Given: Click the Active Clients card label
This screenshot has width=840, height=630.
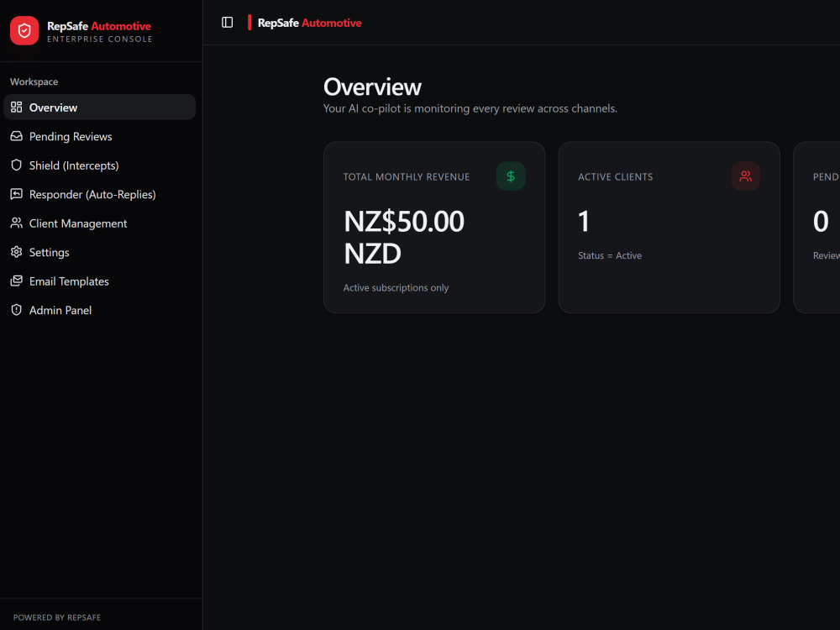Looking at the screenshot, I should coord(616,176).
